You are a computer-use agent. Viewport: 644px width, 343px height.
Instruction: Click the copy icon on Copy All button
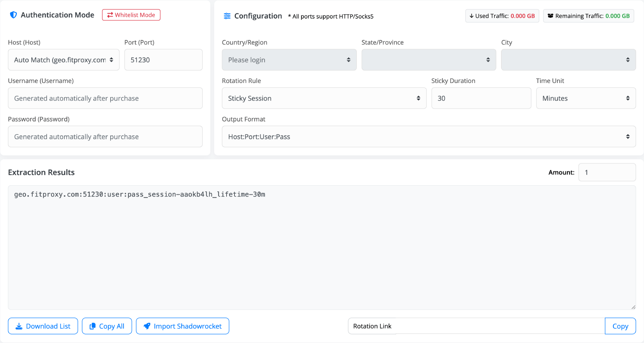coord(92,326)
